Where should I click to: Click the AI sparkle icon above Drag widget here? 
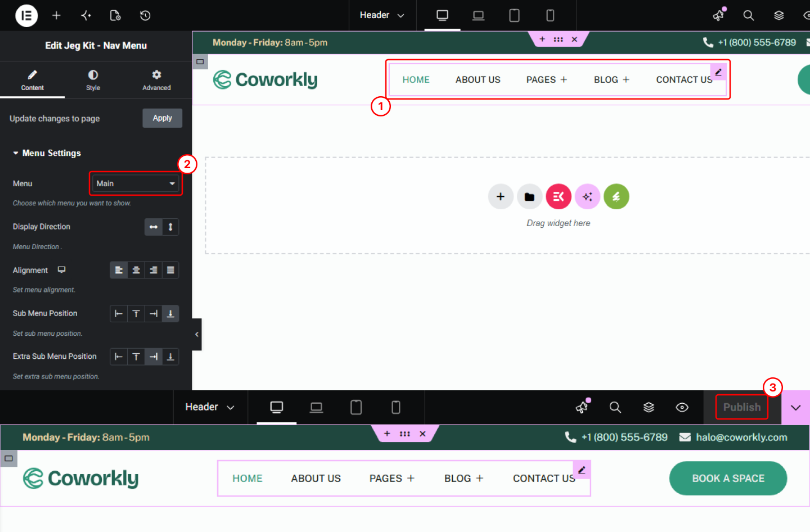click(x=587, y=196)
